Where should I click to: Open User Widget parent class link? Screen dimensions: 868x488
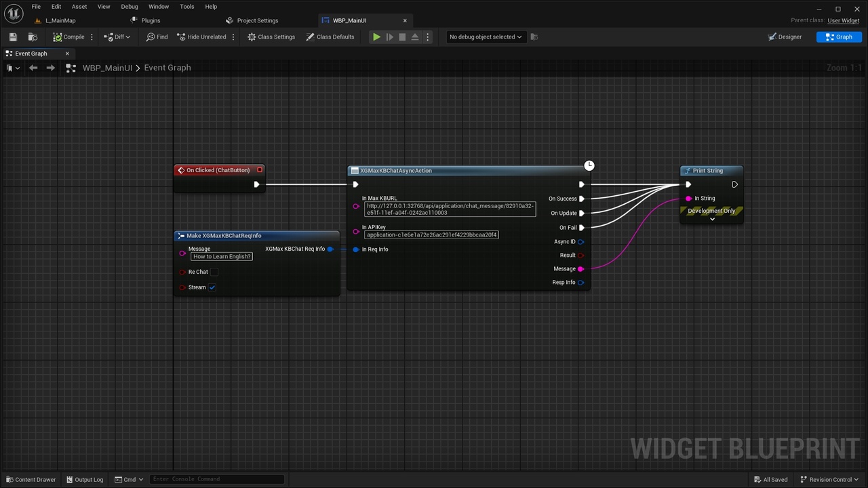[844, 20]
